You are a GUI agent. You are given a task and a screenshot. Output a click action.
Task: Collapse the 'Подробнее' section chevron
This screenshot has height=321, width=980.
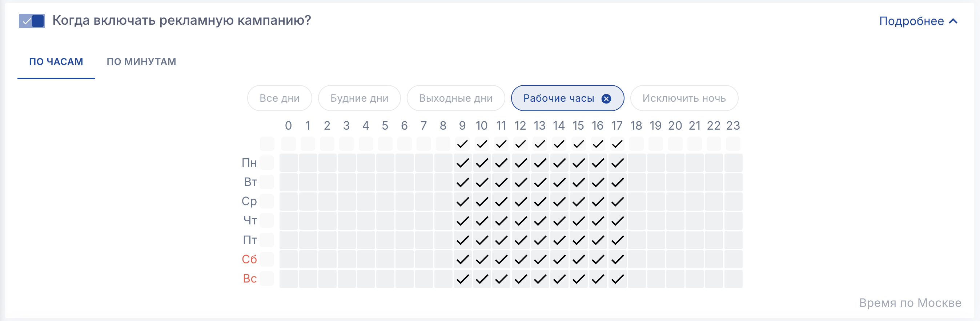tap(953, 21)
